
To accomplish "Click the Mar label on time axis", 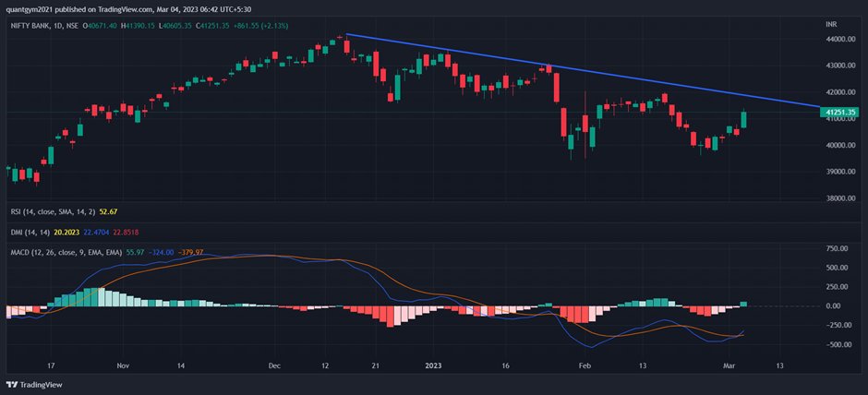I will point(729,365).
